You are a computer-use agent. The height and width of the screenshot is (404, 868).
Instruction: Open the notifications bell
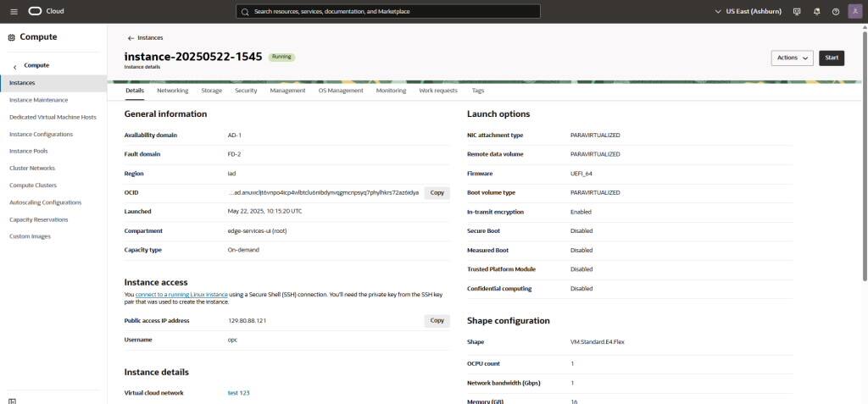816,11
